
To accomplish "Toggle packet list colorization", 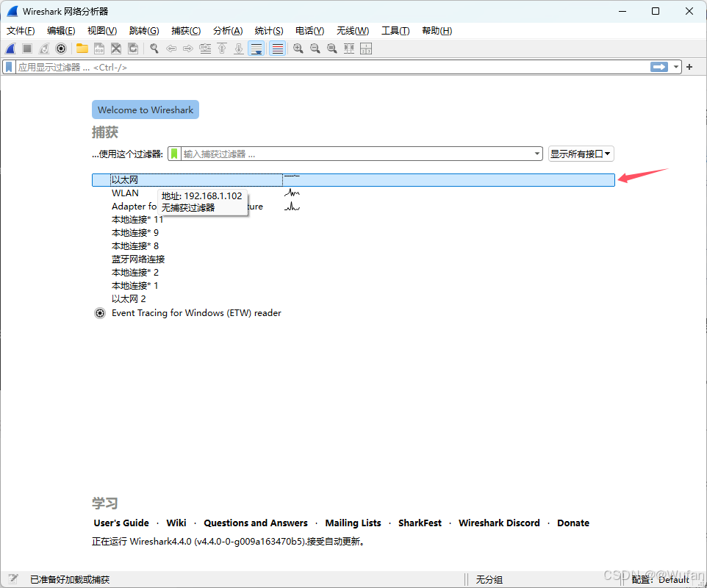I will click(277, 49).
